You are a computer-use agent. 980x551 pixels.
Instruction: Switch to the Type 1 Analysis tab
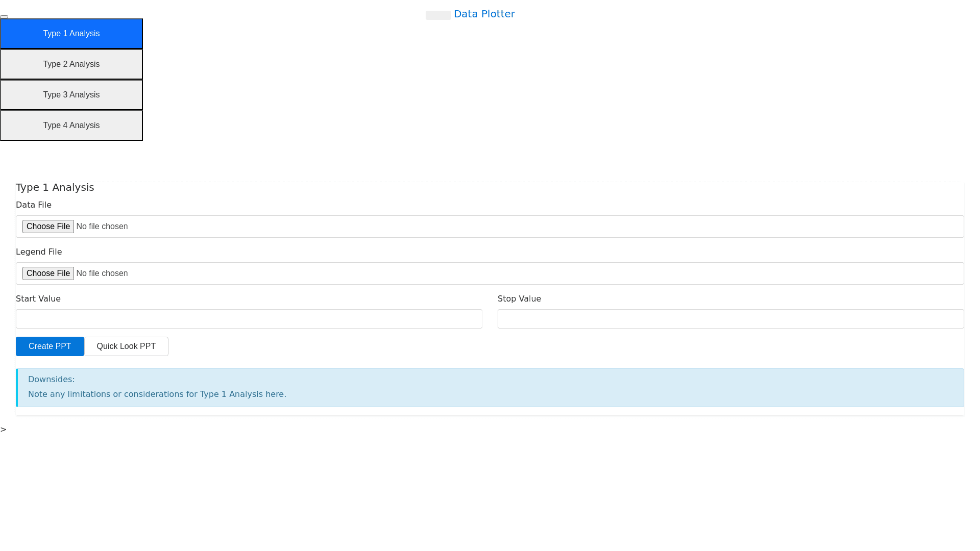tap(71, 34)
